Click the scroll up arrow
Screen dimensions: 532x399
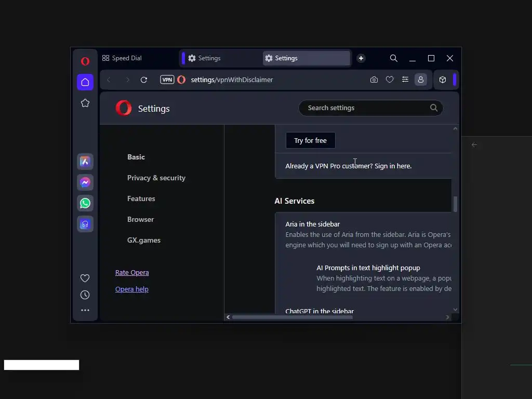(x=455, y=129)
